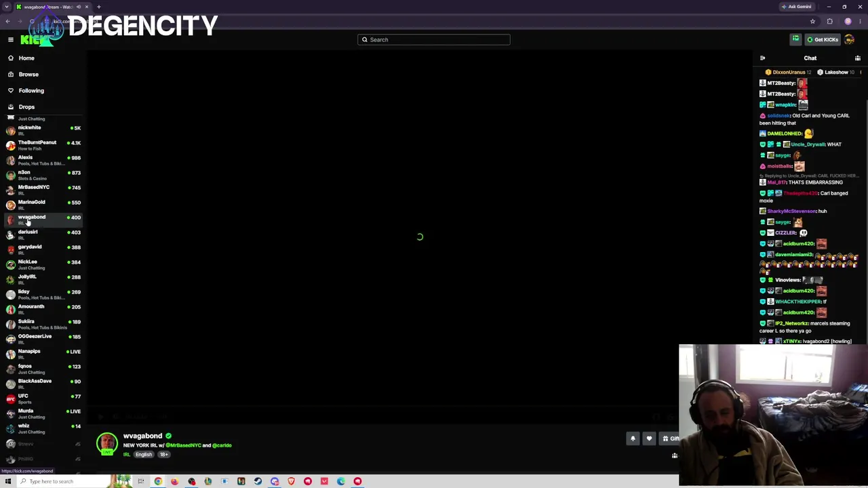This screenshot has height=488, width=868.
Task: Open Task View on the taskbar
Action: tap(141, 481)
